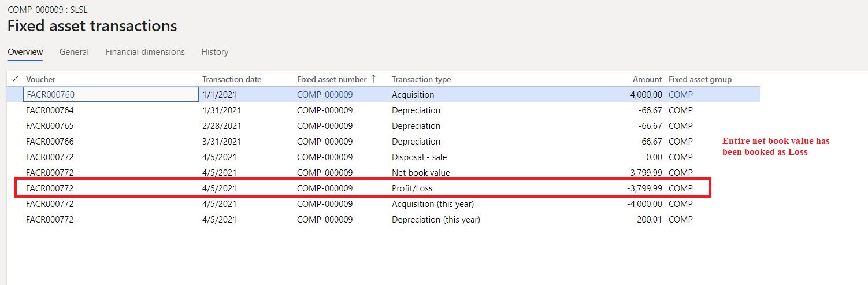This screenshot has width=868, height=285.
Task: Sort by Voucher column header
Action: 41,79
